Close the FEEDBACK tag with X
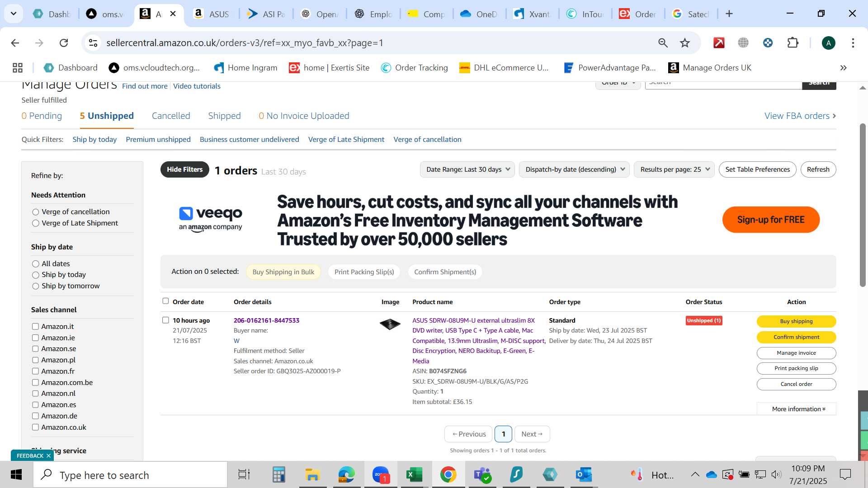 (48, 455)
